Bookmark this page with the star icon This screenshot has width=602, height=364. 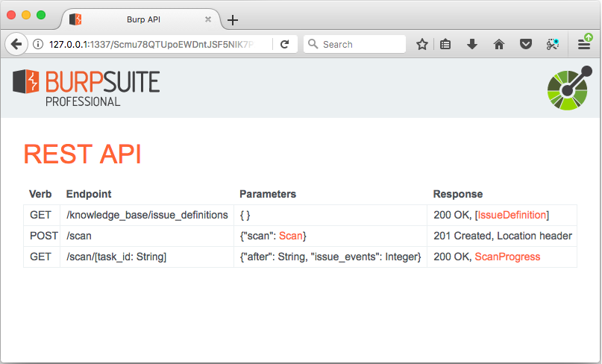pos(422,45)
